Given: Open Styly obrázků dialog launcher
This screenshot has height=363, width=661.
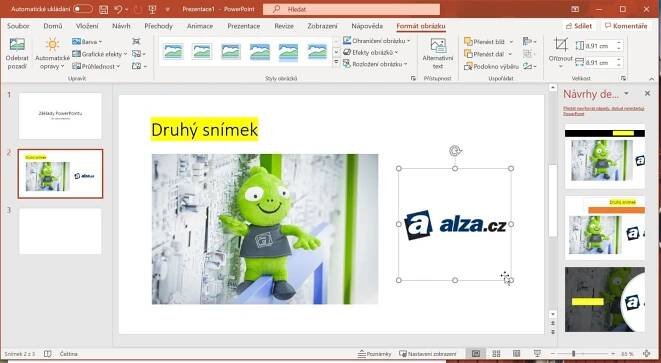Looking at the screenshot, I should [x=414, y=78].
